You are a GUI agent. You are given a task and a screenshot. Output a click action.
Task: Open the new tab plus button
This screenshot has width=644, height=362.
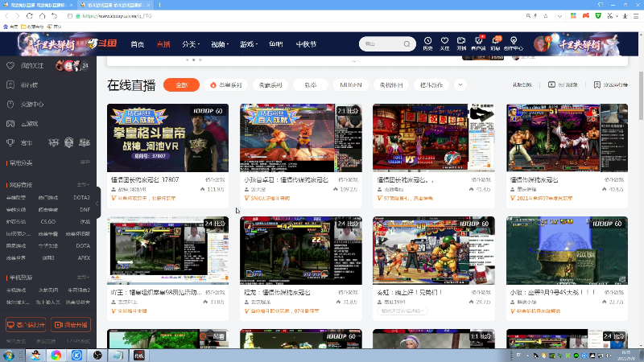[x=159, y=5]
